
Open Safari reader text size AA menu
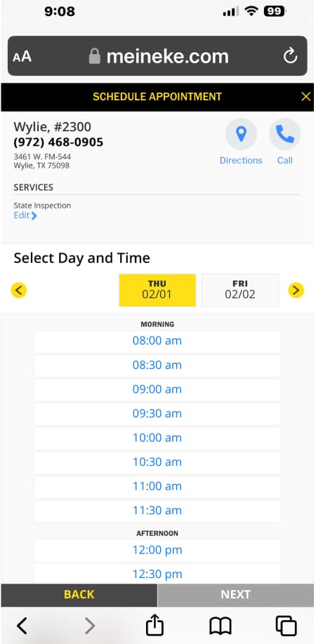[x=22, y=56]
